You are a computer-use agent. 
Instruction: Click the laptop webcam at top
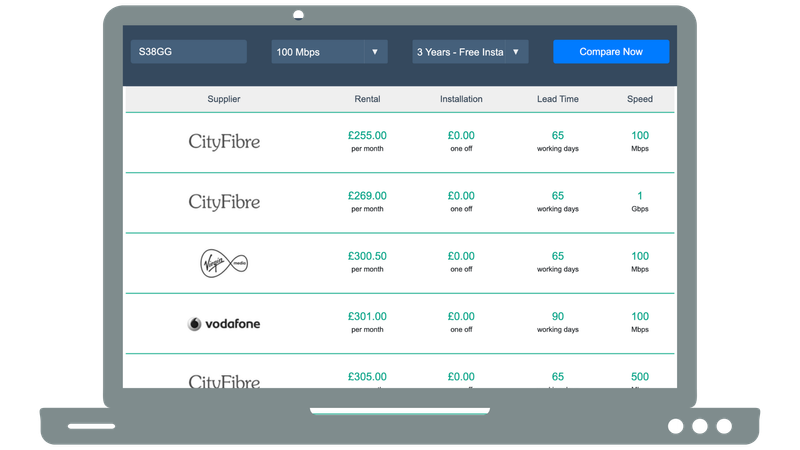(299, 16)
